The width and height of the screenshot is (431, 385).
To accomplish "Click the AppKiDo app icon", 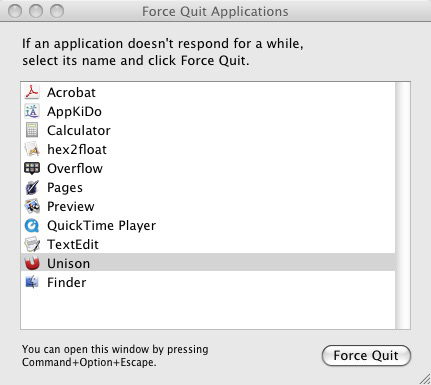I will click(x=32, y=111).
